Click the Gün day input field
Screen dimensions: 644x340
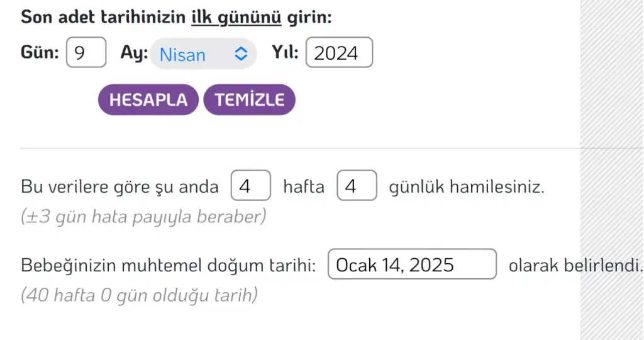(86, 54)
